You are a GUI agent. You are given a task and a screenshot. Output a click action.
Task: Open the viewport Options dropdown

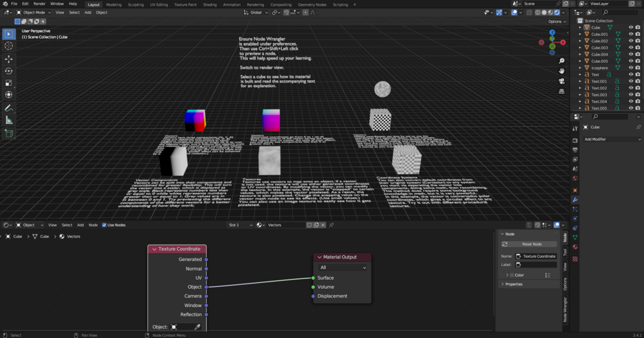(556, 21)
